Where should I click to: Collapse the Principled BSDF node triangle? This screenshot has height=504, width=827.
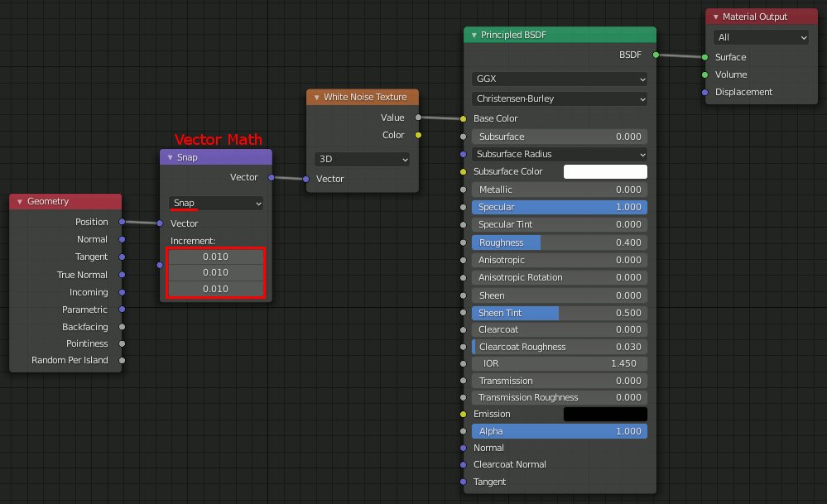click(x=474, y=36)
